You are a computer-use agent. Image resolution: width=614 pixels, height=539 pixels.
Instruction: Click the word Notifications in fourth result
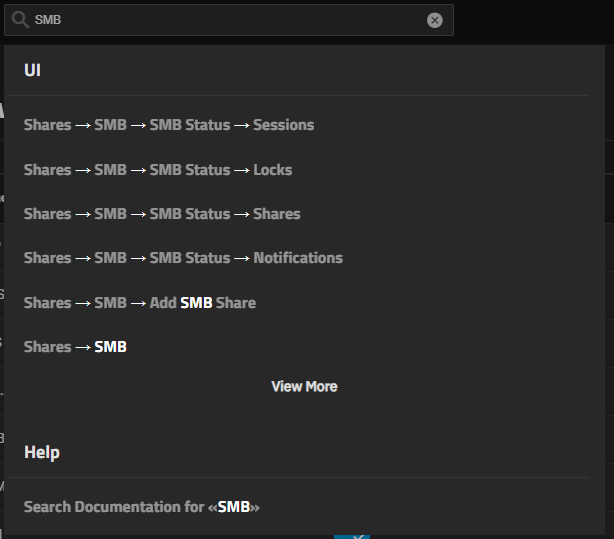(x=298, y=258)
